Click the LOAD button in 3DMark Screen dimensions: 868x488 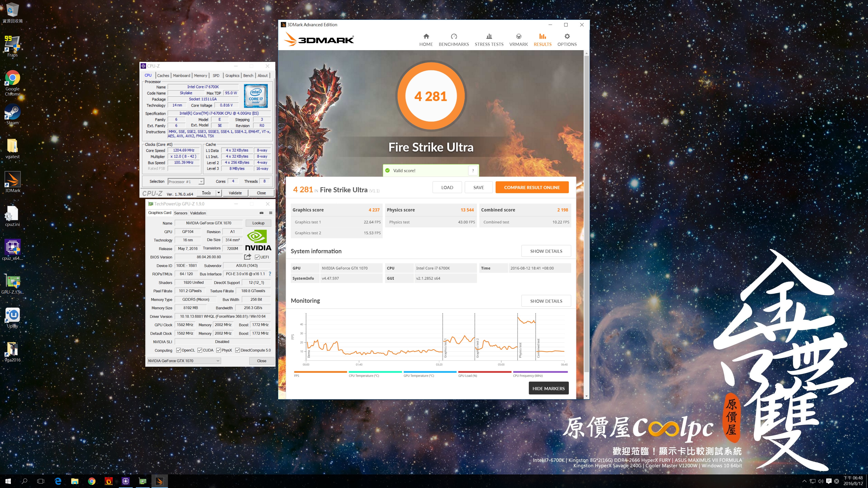447,187
